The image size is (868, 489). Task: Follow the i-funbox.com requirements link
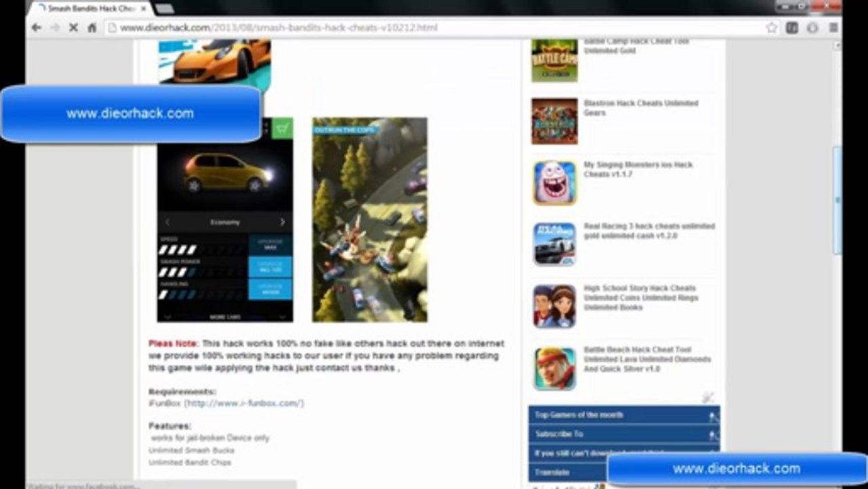[245, 403]
